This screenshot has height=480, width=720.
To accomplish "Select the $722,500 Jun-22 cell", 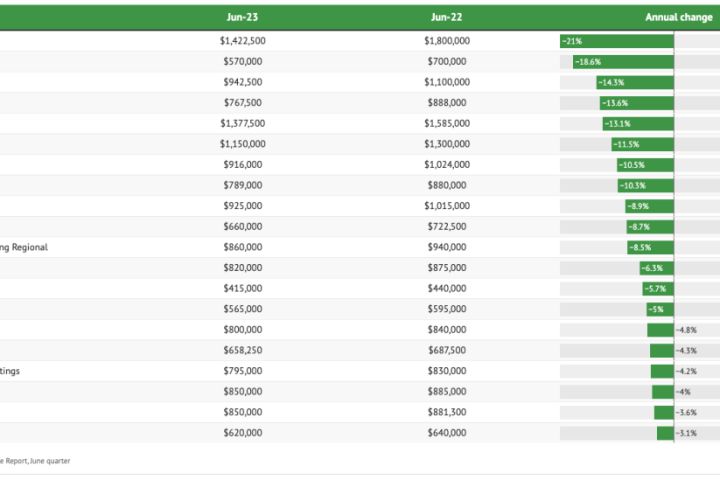I will 446,227.
